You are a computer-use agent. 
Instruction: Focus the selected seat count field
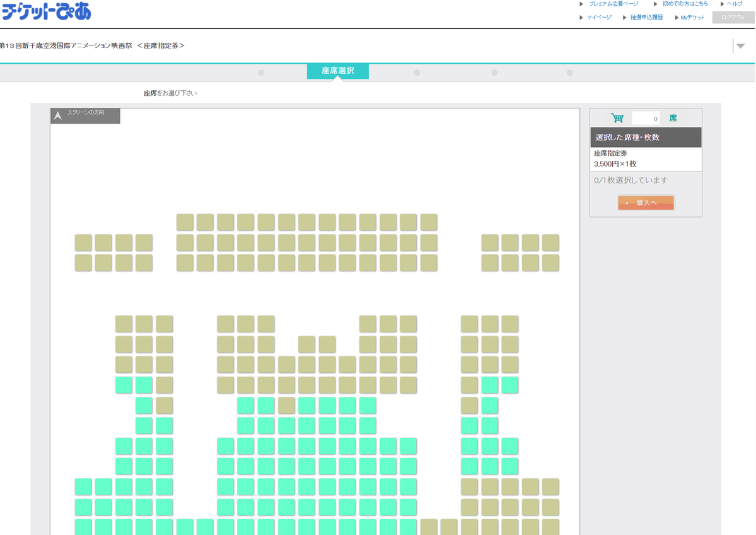click(646, 118)
